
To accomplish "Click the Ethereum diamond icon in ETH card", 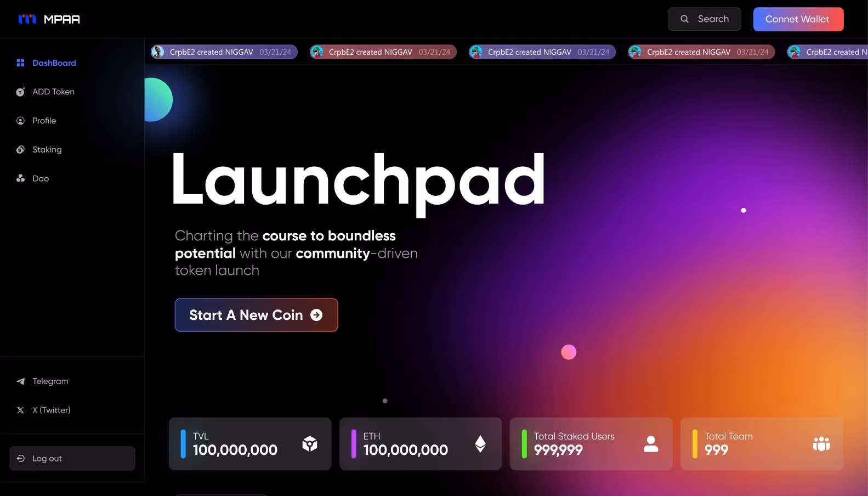I will click(480, 444).
